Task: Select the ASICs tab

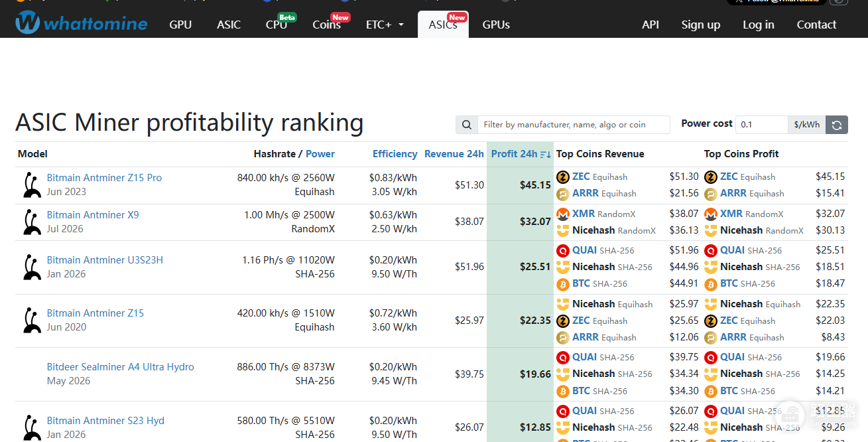Action: tap(443, 25)
